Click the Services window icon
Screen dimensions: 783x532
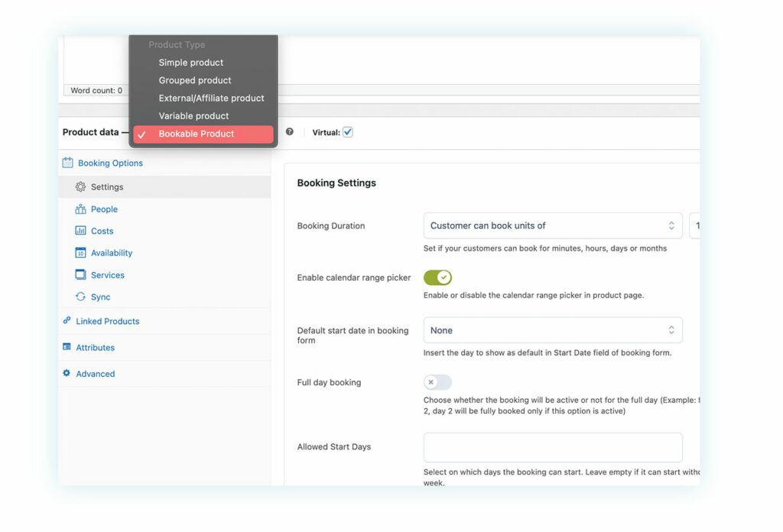pos(80,275)
